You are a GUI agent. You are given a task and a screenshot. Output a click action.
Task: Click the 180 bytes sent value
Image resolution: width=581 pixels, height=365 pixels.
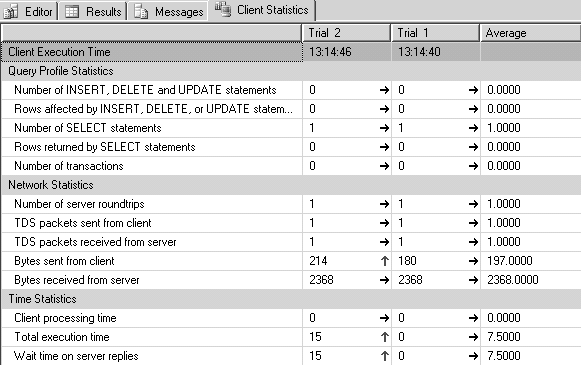pyautogui.click(x=407, y=261)
